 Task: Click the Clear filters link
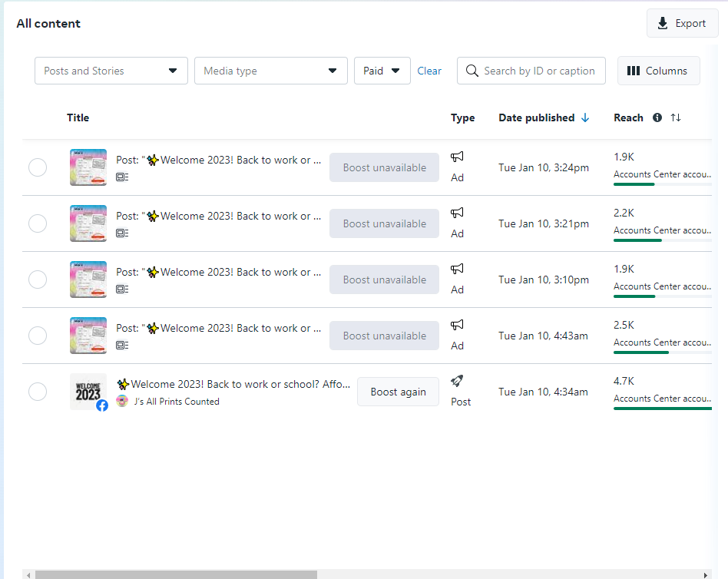pos(429,71)
